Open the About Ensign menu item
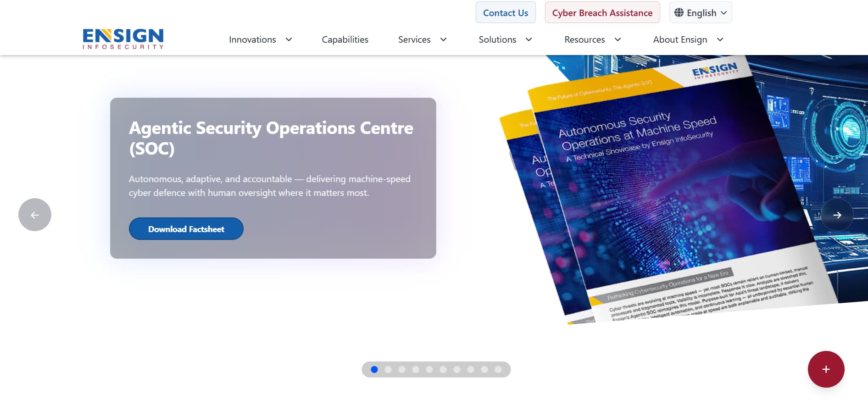Image resolution: width=868 pixels, height=400 pixels. 680,39
